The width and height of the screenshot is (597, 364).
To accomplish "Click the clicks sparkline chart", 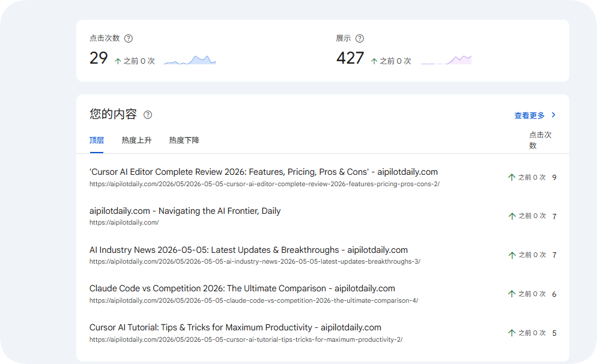I will point(190,59).
